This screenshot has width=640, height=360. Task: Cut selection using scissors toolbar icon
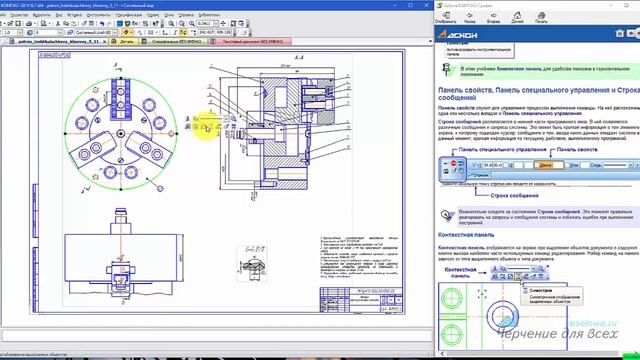click(58, 23)
